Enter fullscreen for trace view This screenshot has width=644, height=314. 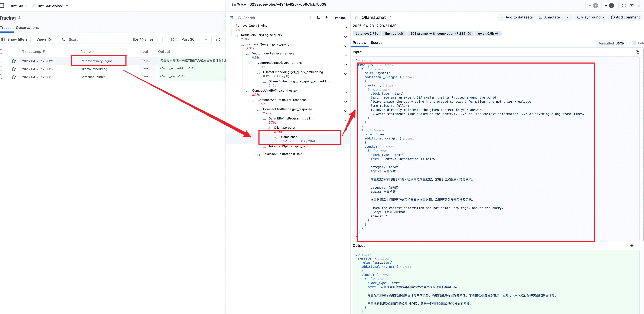(624, 5)
